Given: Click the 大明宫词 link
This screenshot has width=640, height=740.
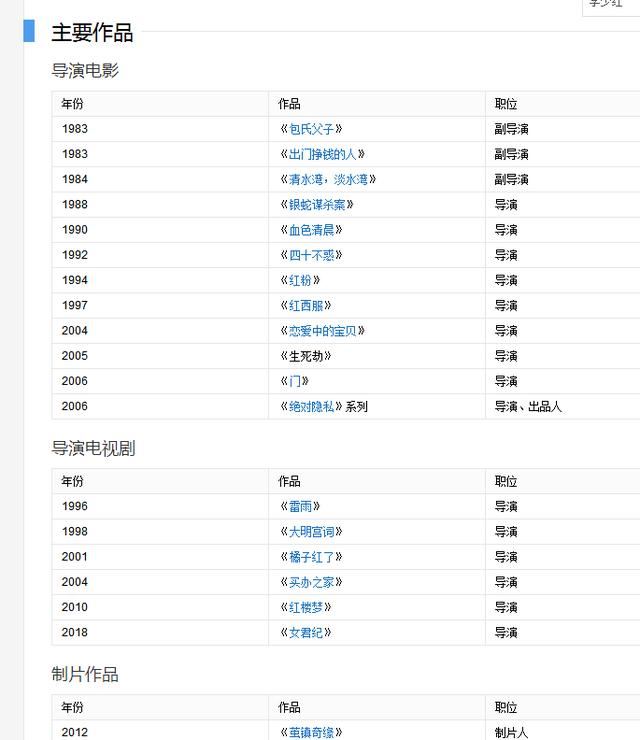Looking at the screenshot, I should 311,532.
